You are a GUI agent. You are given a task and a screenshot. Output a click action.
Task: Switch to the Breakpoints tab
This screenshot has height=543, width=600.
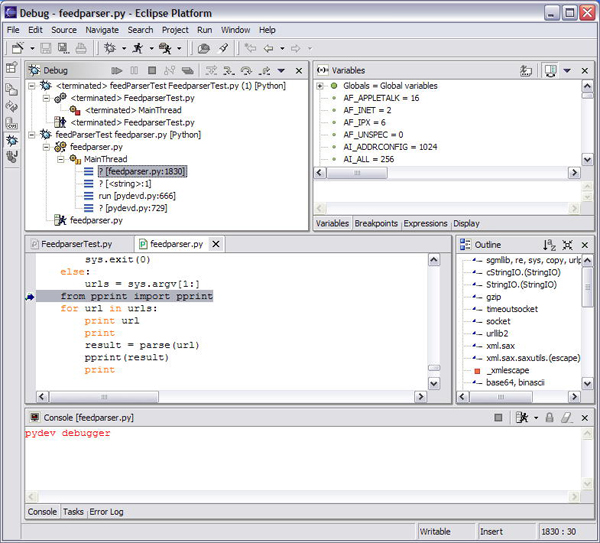coord(376,223)
